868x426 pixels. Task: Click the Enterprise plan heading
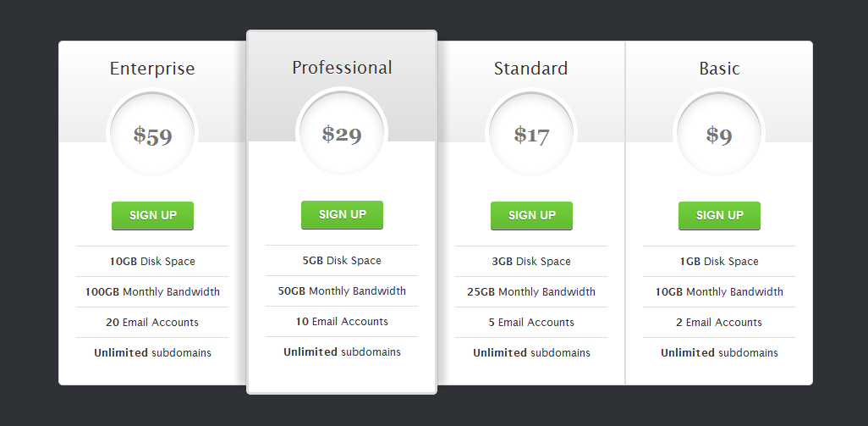coord(152,69)
